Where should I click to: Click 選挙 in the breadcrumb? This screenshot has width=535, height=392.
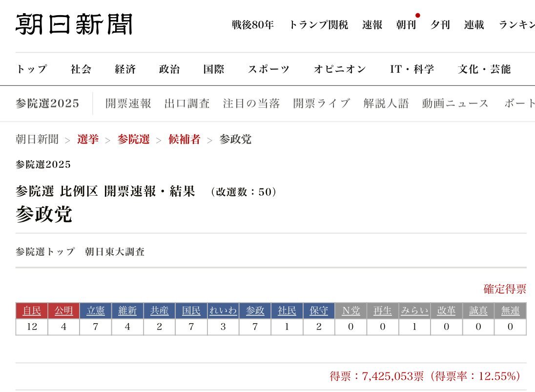88,139
